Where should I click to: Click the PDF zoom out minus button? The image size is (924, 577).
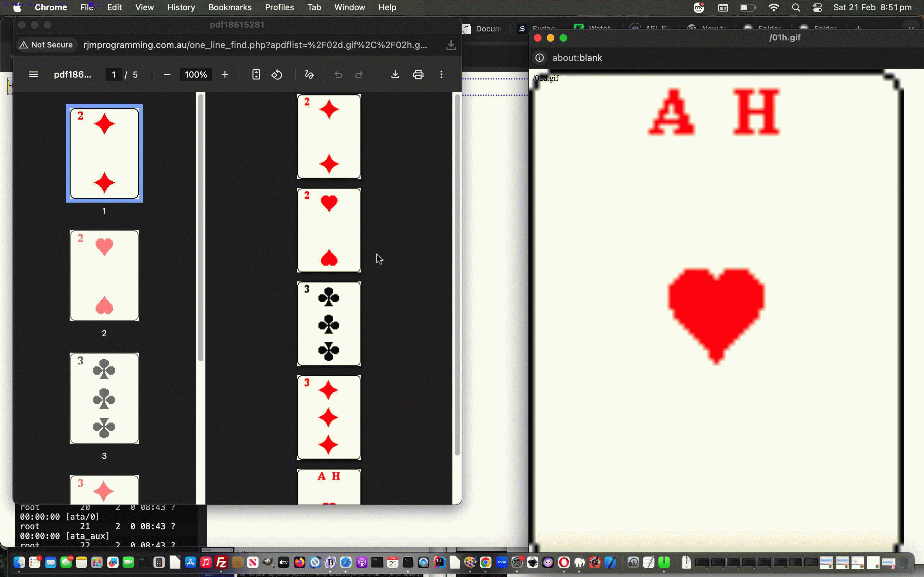[167, 74]
